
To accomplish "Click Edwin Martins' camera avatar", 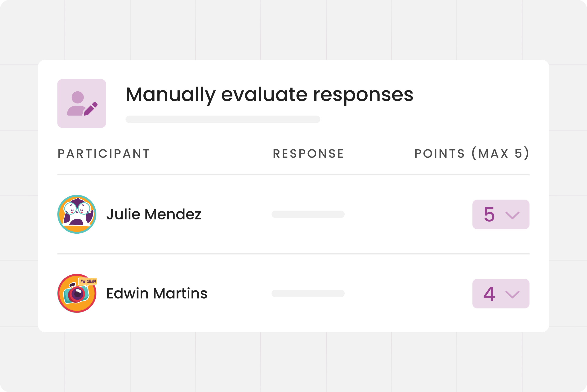I will click(77, 293).
